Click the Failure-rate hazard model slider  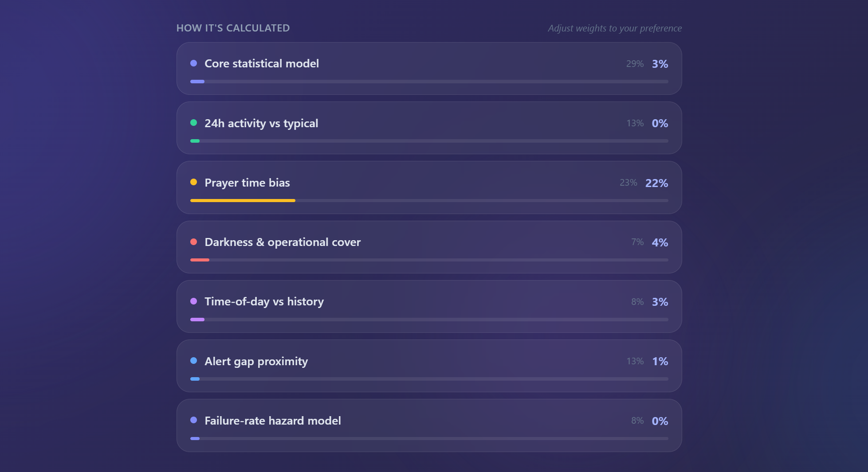coord(429,439)
